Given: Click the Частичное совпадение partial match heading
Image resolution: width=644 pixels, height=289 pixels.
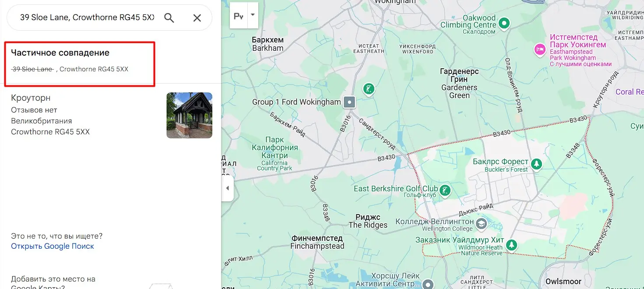Looking at the screenshot, I should pyautogui.click(x=60, y=53).
